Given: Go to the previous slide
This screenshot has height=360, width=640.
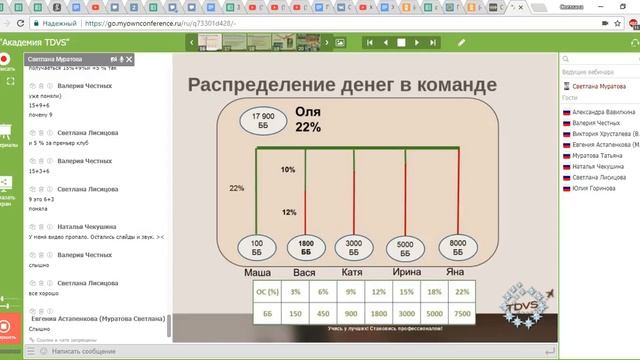Looking at the screenshot, I should (x=386, y=42).
